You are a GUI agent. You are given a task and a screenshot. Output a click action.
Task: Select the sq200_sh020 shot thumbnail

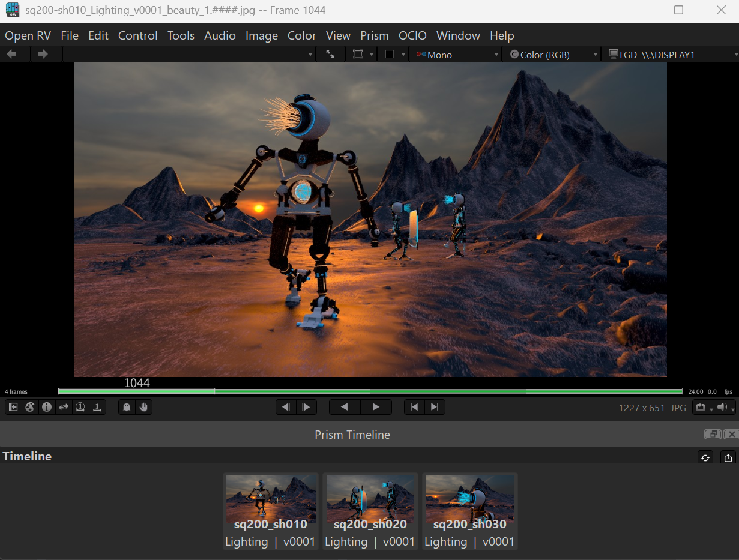click(370, 511)
